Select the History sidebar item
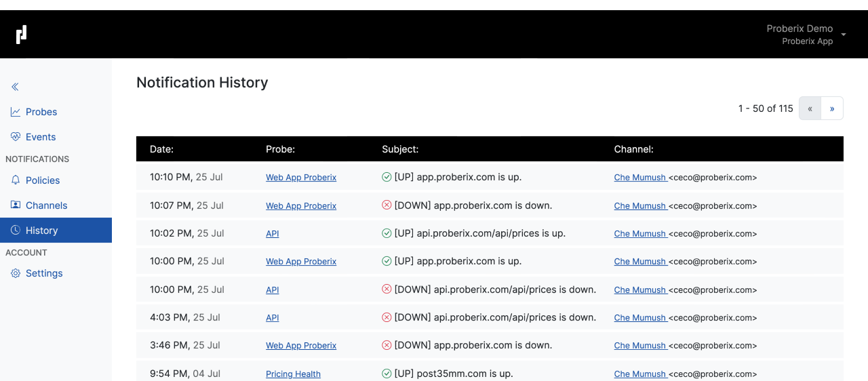The image size is (868, 381). click(56, 230)
